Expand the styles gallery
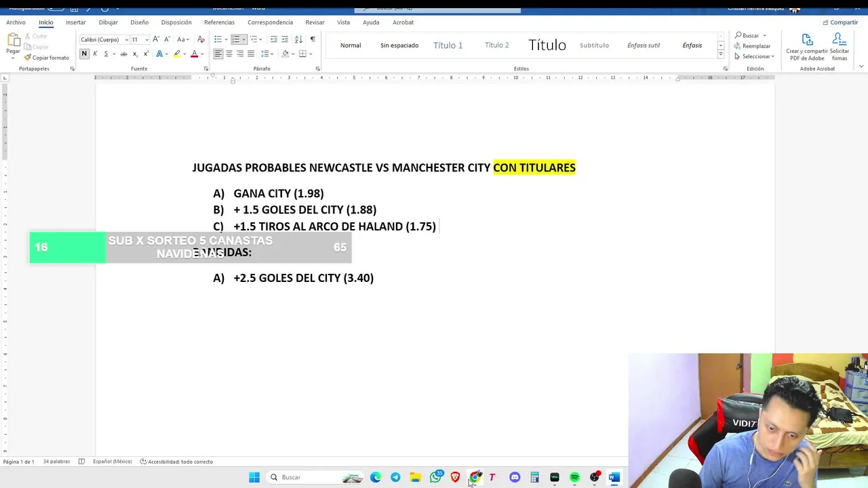This screenshot has height=488, width=868. [x=720, y=56]
